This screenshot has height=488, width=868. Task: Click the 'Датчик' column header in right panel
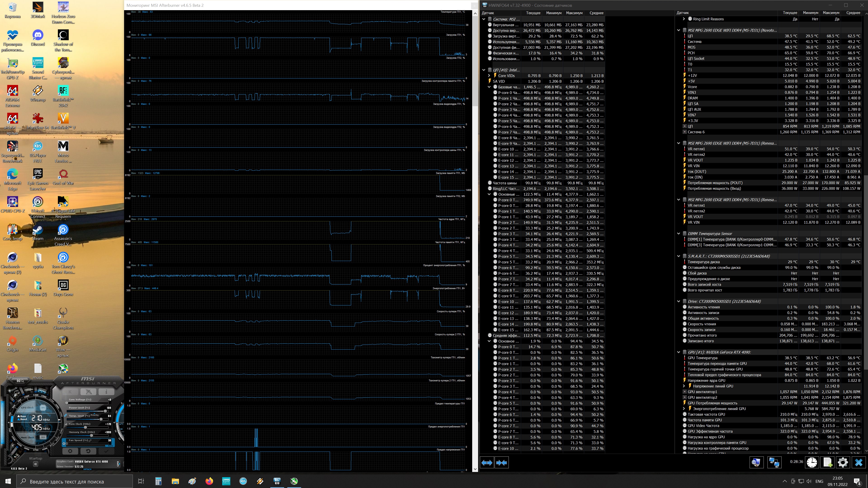tap(683, 13)
